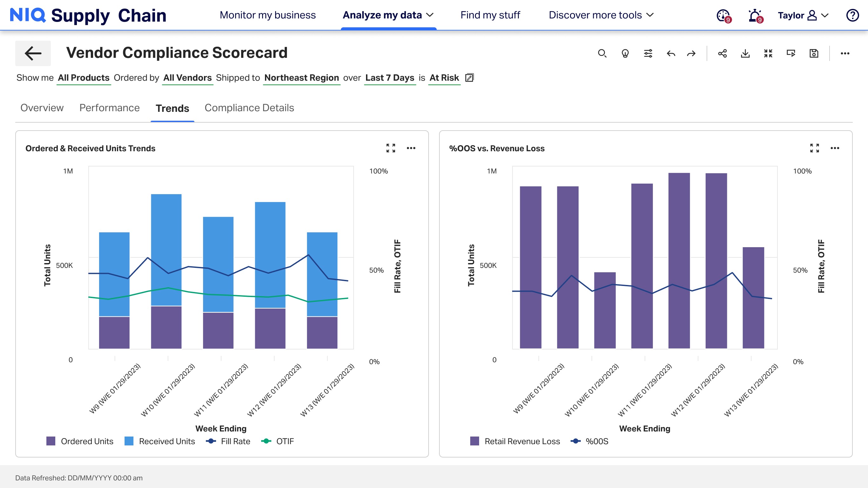The width and height of the screenshot is (868, 488).
Task: Click the Ordered Units purple legend swatch
Action: (x=51, y=441)
